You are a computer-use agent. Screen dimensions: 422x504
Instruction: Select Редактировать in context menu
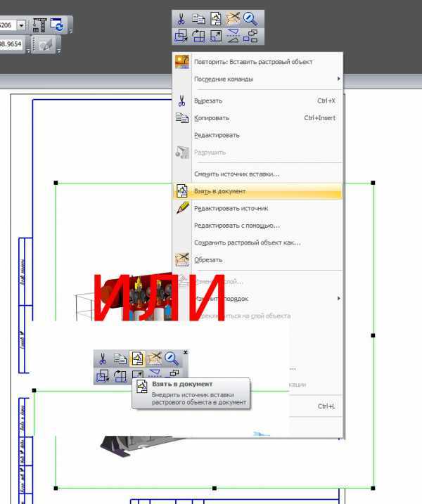pos(257,136)
